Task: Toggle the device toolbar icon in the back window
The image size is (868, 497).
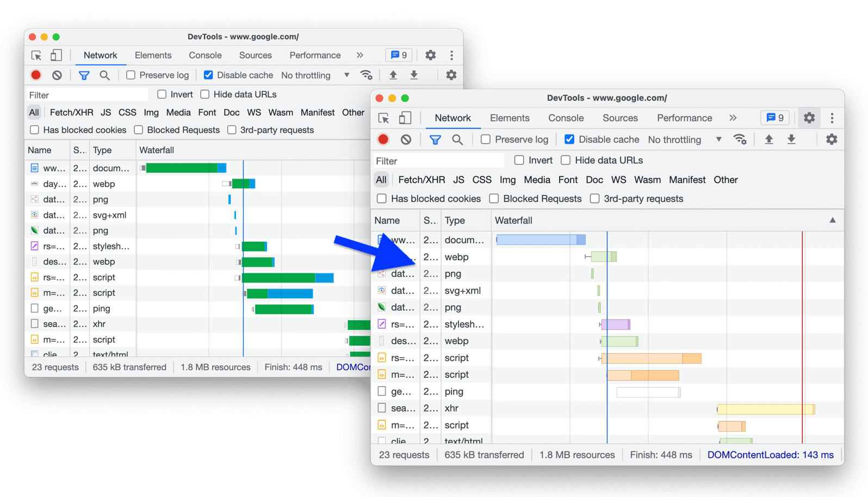Action: click(56, 55)
